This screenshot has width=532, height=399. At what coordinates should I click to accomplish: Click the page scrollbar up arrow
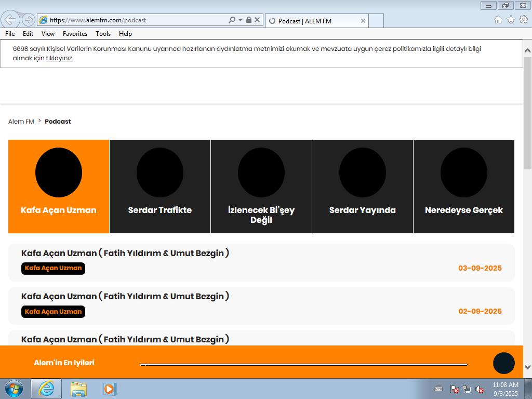pyautogui.click(x=528, y=50)
